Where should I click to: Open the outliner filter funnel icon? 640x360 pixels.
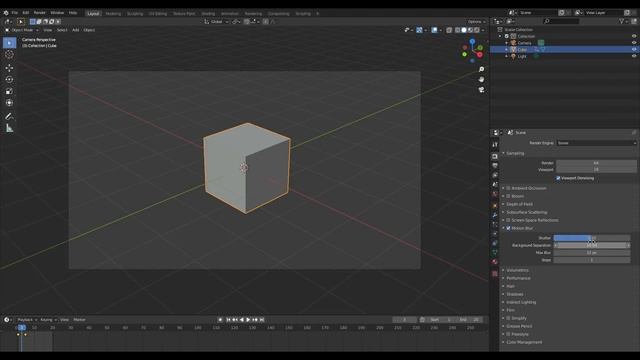coord(621,21)
